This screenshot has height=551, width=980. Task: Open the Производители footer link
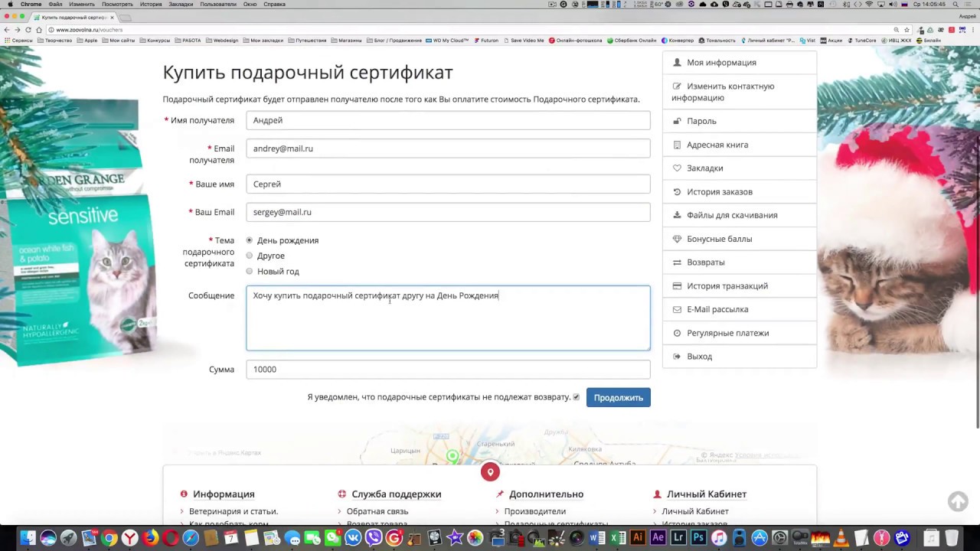click(535, 511)
